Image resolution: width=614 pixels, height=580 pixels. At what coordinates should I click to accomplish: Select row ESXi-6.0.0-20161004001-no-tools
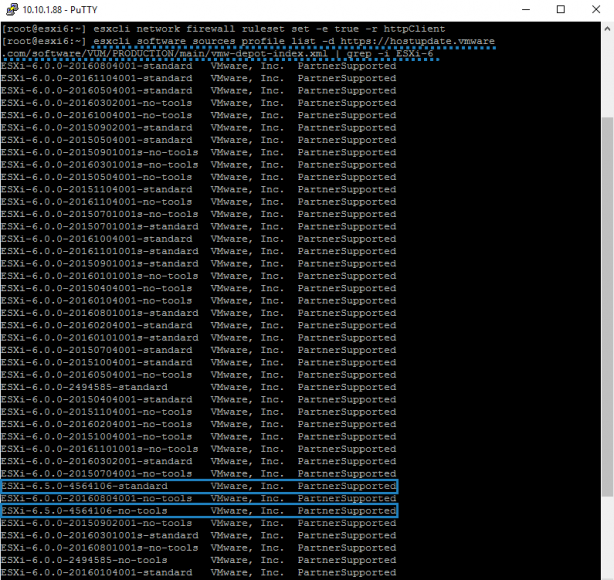click(x=199, y=116)
